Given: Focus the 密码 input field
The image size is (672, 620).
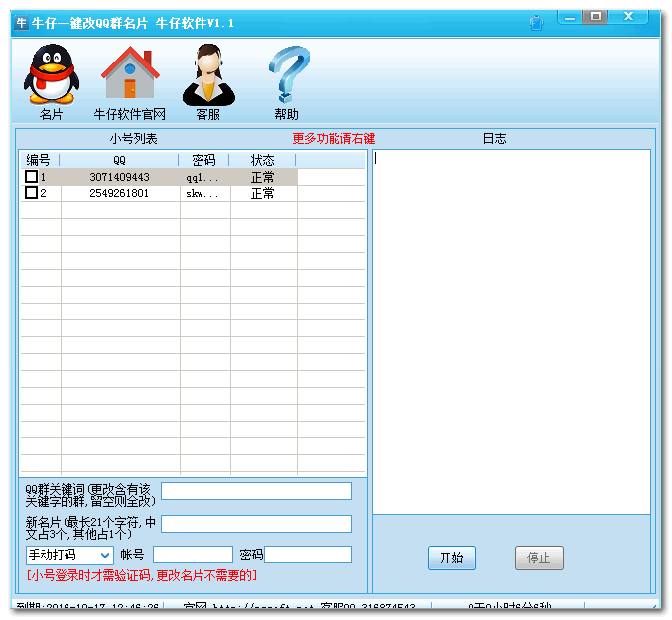Looking at the screenshot, I should tap(309, 555).
